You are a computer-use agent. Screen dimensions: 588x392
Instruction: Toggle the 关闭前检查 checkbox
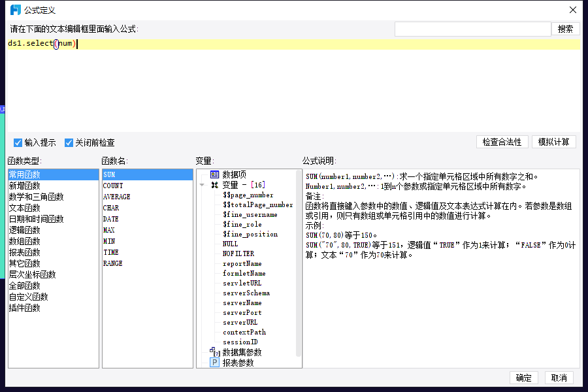click(x=69, y=142)
